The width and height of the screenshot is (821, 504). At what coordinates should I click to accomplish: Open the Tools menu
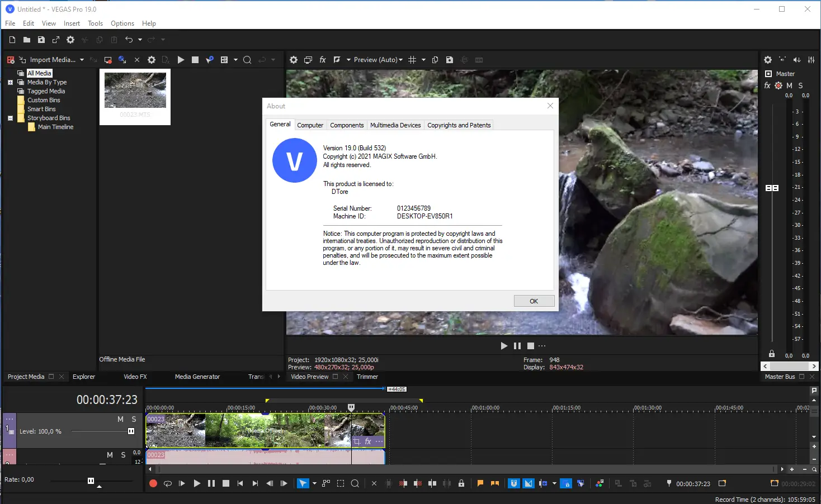[95, 23]
